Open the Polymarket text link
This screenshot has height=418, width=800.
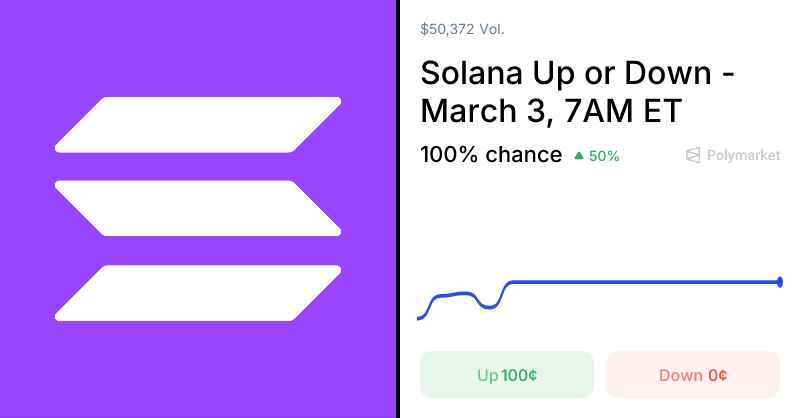click(x=743, y=155)
